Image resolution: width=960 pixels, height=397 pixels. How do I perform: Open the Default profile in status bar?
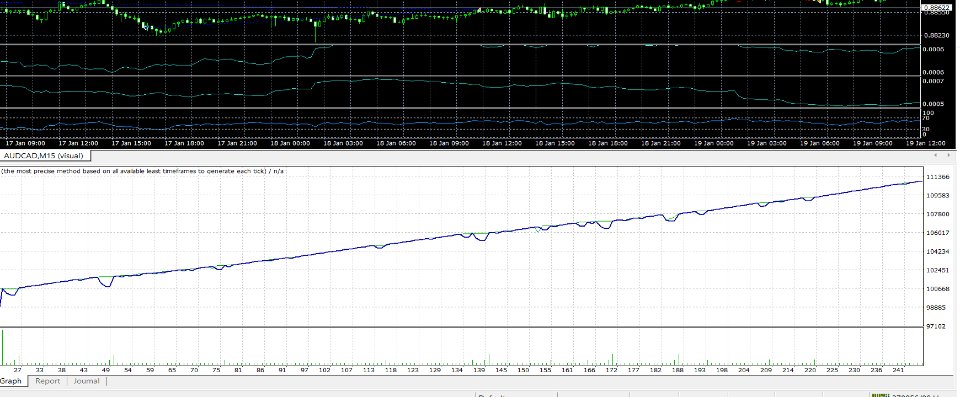pos(492,395)
